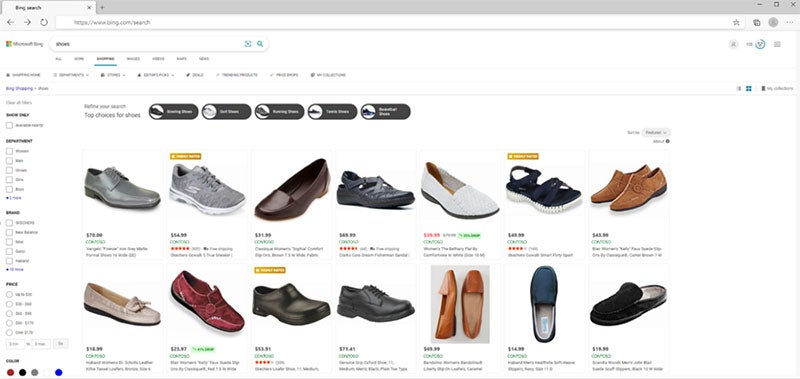Open a new browser tab
The width and height of the screenshot is (800, 379).
(102, 8)
